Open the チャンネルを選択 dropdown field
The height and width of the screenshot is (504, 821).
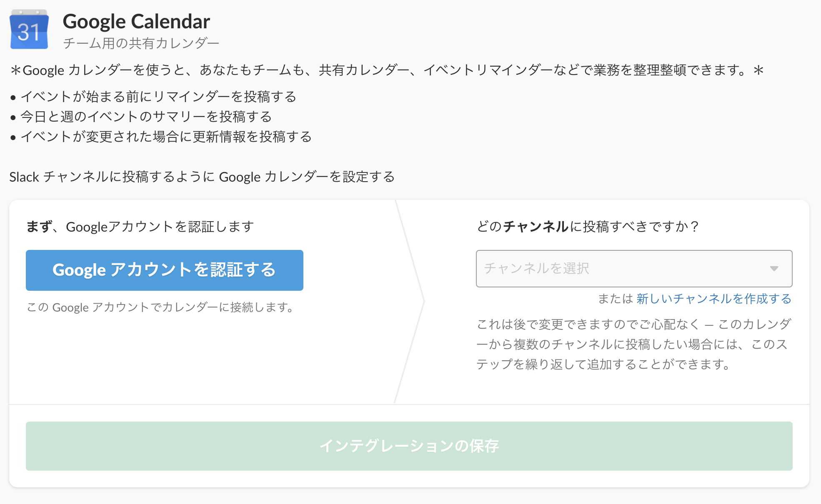[634, 269]
